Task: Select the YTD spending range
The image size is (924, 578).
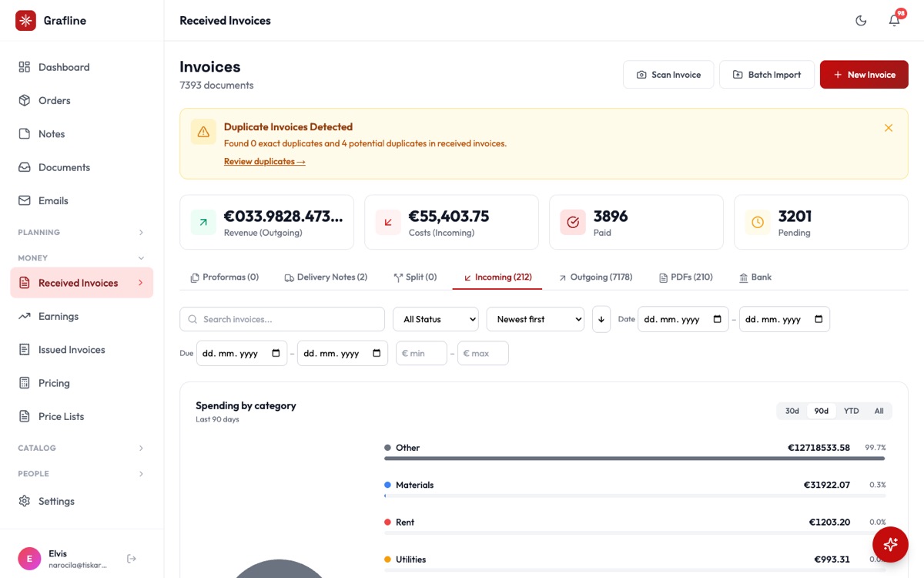Action: (851, 411)
